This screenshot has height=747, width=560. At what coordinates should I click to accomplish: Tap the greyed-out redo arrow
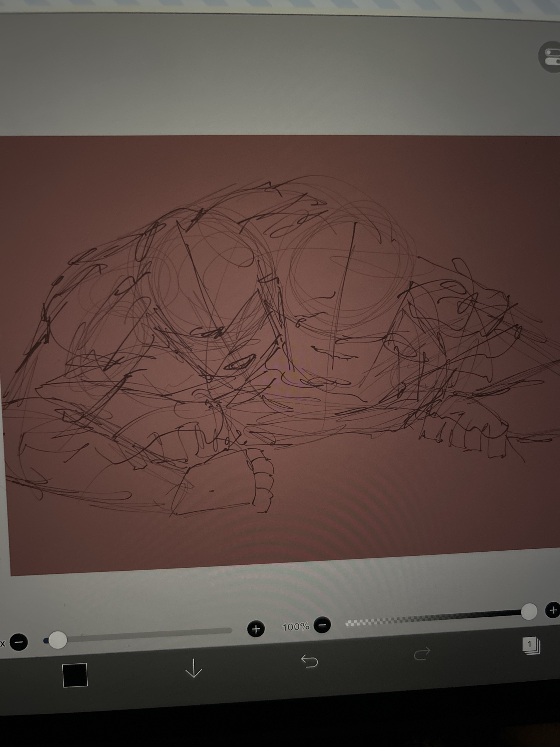tap(422, 654)
